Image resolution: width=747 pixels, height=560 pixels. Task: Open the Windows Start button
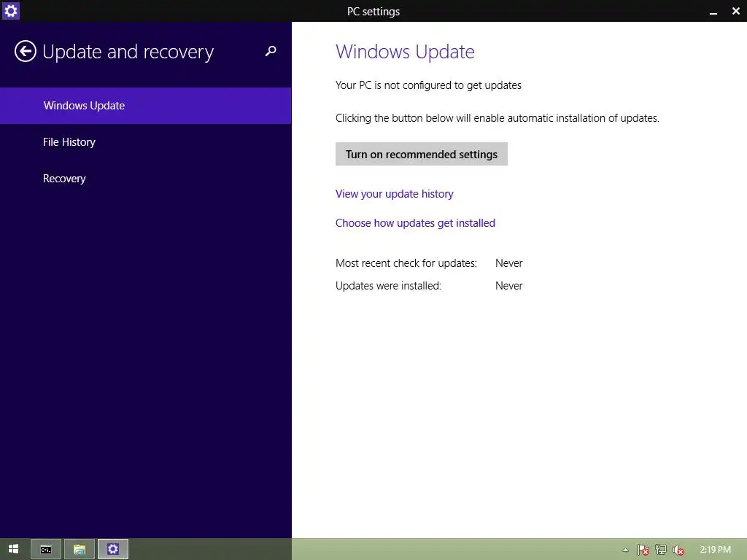pos(13,549)
